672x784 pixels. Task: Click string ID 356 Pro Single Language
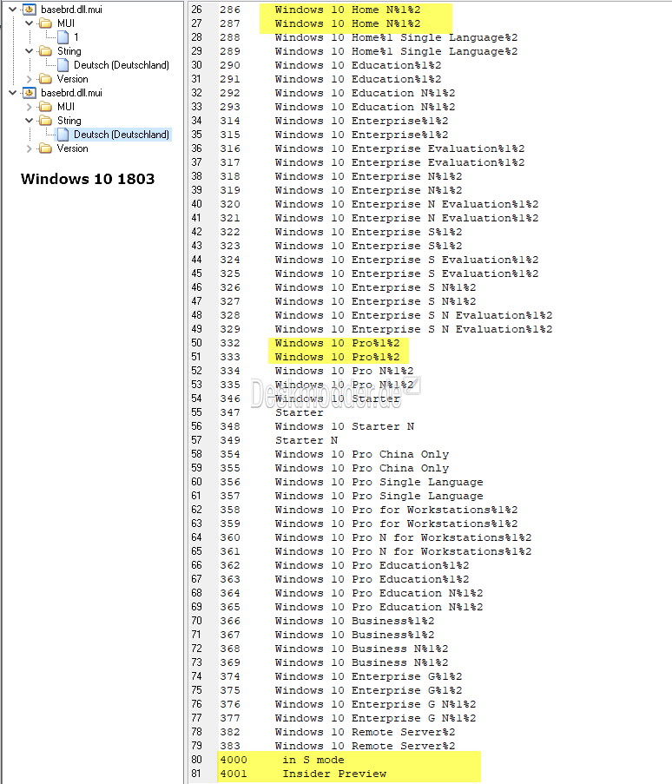[379, 482]
